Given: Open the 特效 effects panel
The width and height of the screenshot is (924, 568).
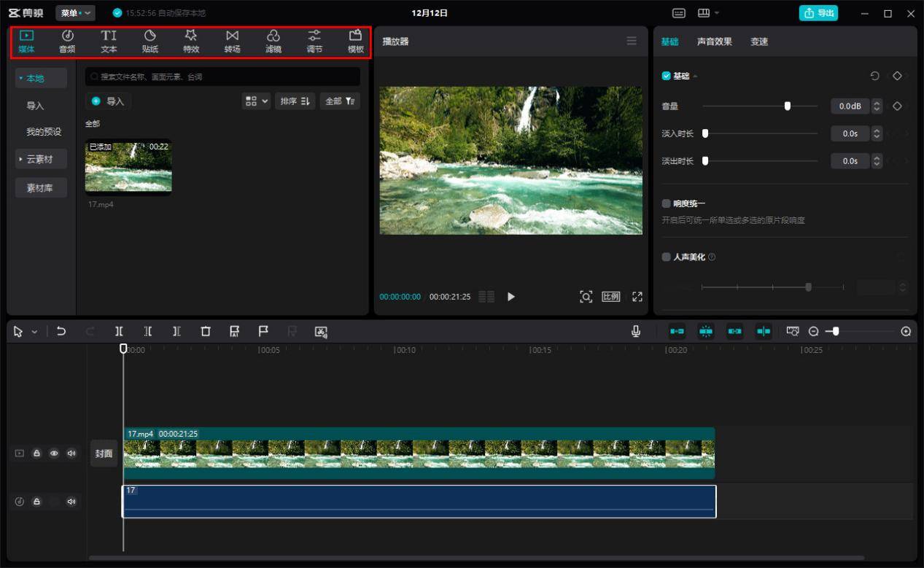Looking at the screenshot, I should click(x=191, y=42).
